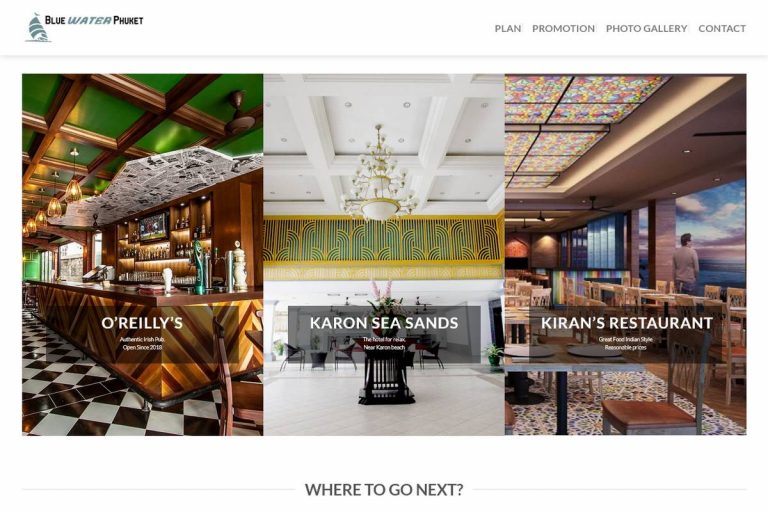Click the Blue Water Phuket sailboat logo
This screenshot has height=512, width=768.
[38, 27]
